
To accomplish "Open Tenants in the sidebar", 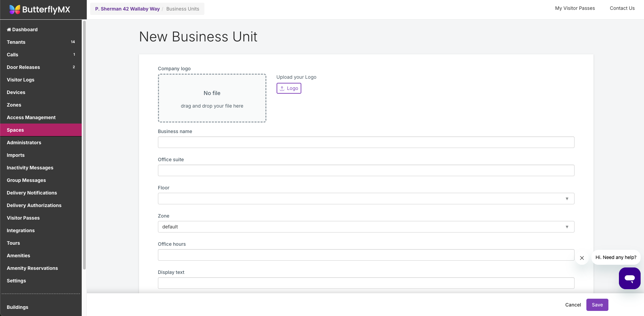I will (x=16, y=42).
